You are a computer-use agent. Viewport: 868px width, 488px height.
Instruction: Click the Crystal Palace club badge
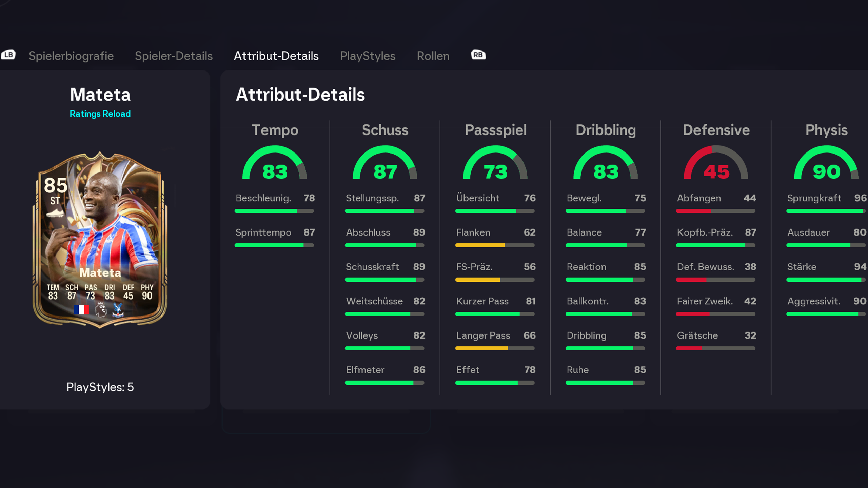pyautogui.click(x=118, y=310)
